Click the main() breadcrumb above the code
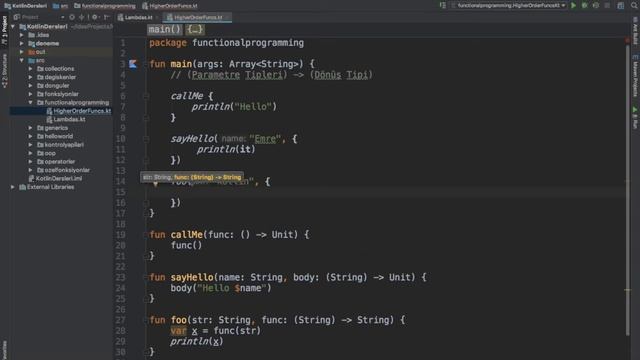 coord(165,29)
